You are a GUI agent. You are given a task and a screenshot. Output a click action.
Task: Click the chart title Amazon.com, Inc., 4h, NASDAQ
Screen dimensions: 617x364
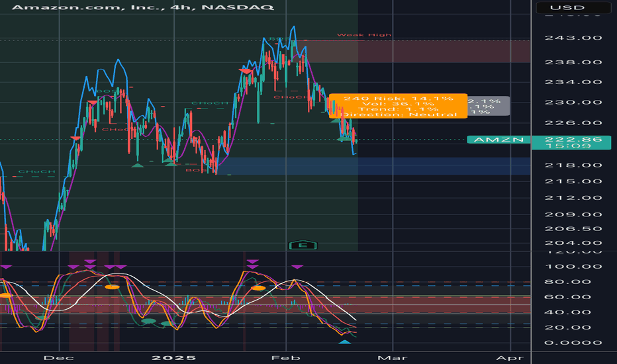coord(143,7)
